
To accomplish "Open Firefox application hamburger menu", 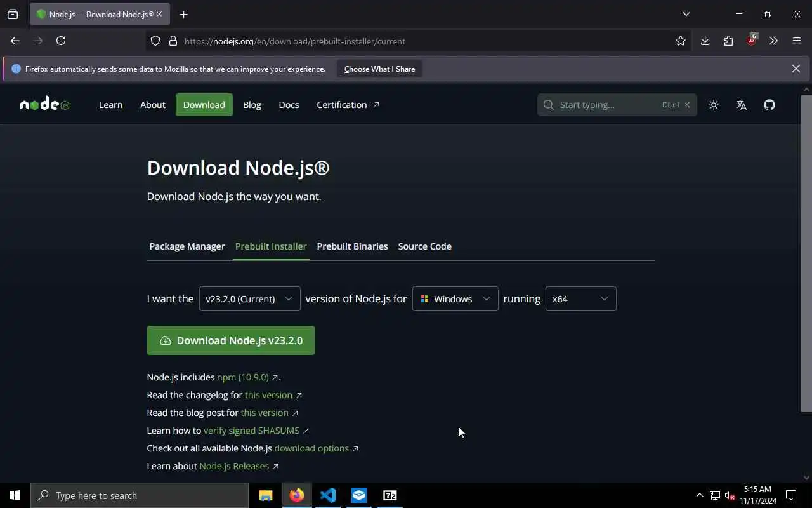I will [797, 41].
